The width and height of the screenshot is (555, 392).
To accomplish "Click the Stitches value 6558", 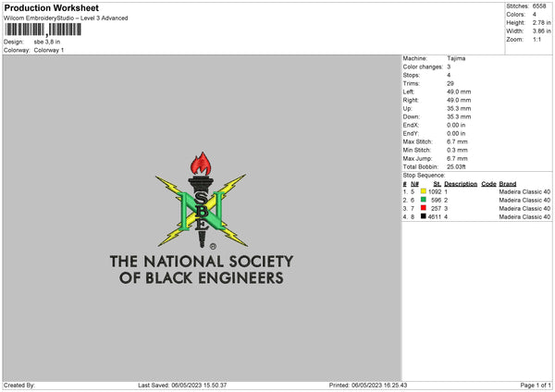I will point(539,6).
